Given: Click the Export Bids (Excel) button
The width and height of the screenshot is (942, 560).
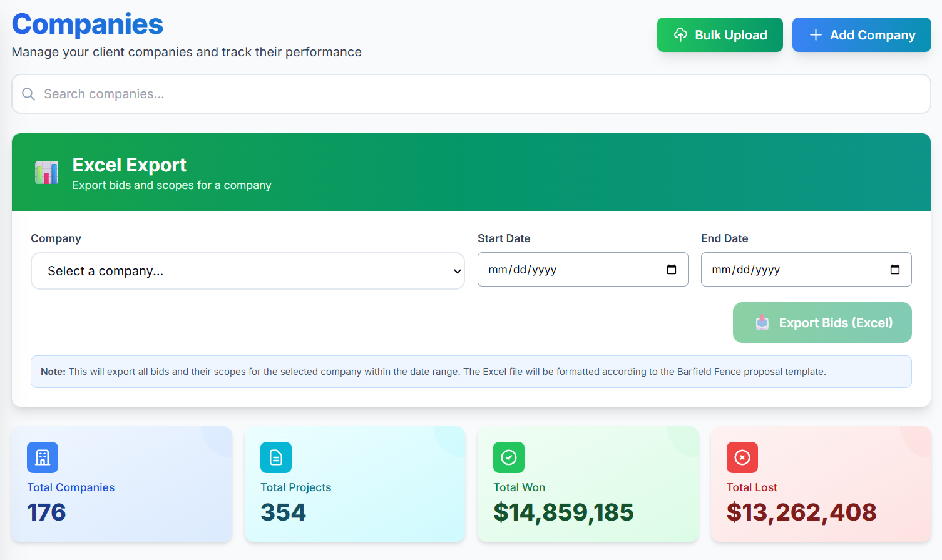Looking at the screenshot, I should pyautogui.click(x=822, y=323).
